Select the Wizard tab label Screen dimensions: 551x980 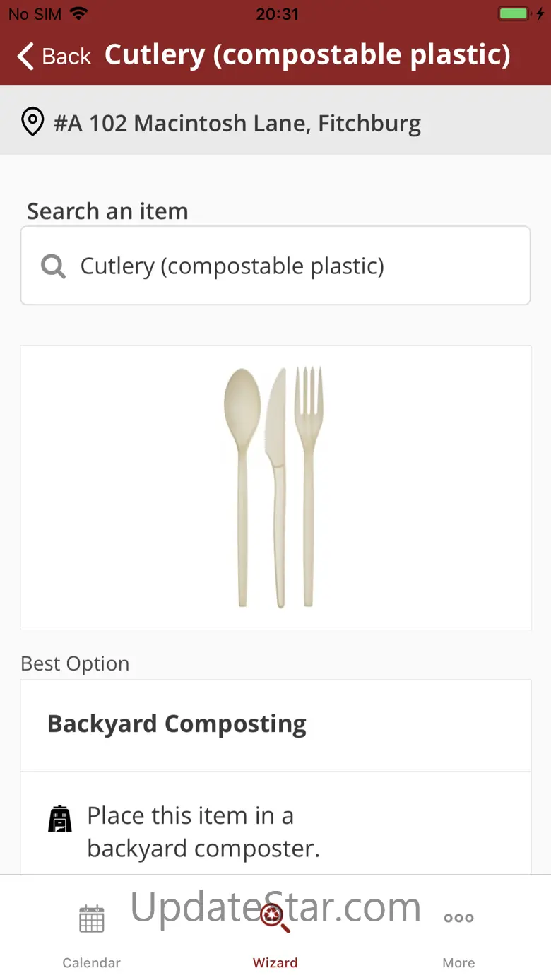[x=275, y=962]
